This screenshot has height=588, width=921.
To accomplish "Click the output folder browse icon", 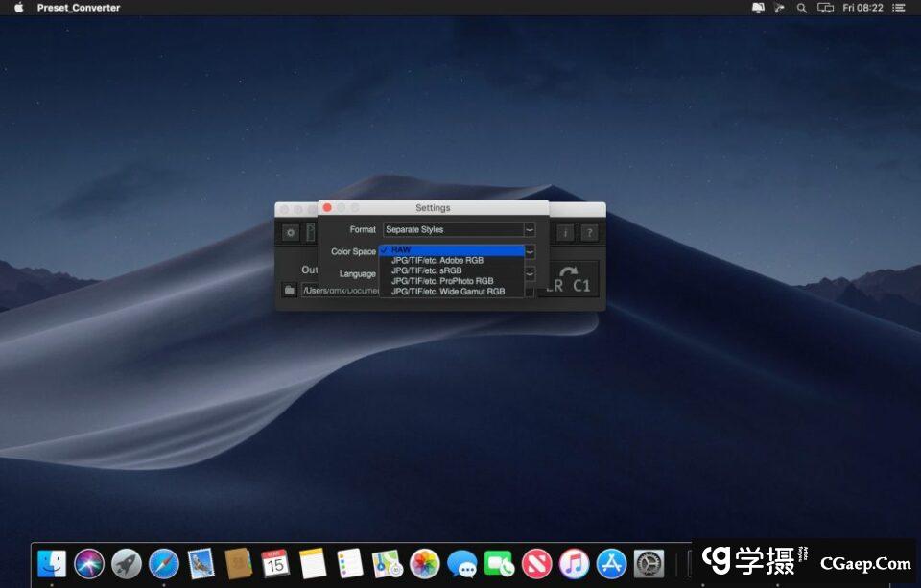I will point(289,290).
